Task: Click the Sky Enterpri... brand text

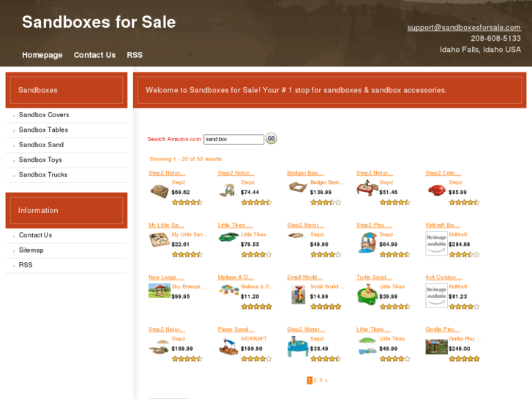Action: pos(188,286)
